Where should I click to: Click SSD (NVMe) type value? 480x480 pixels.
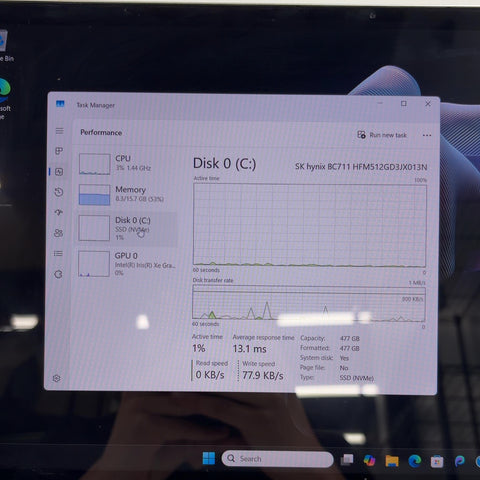(356, 378)
